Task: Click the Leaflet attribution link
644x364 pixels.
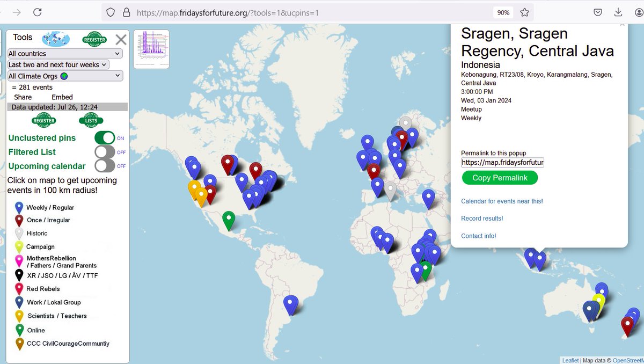Action: [570, 360]
